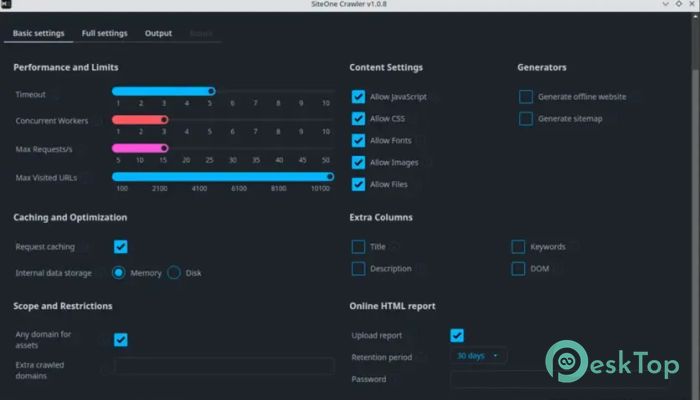Click the Online HTML report heading
The height and width of the screenshot is (400, 700).
(x=392, y=306)
